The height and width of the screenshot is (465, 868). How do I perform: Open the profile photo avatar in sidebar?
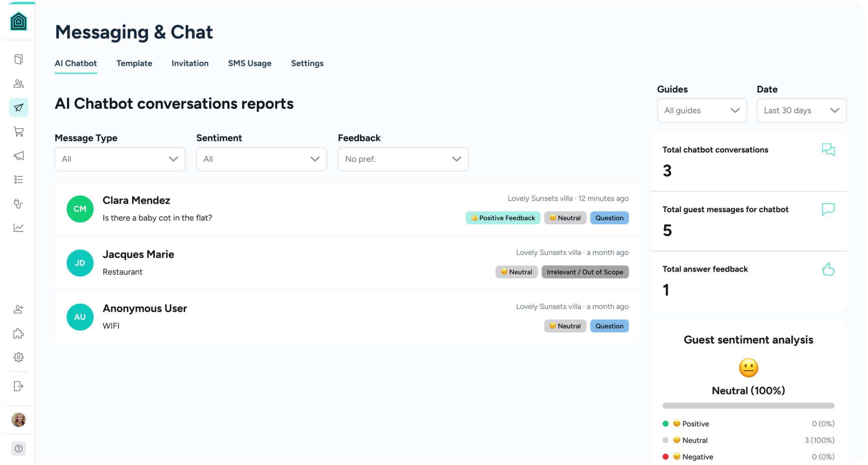click(18, 420)
